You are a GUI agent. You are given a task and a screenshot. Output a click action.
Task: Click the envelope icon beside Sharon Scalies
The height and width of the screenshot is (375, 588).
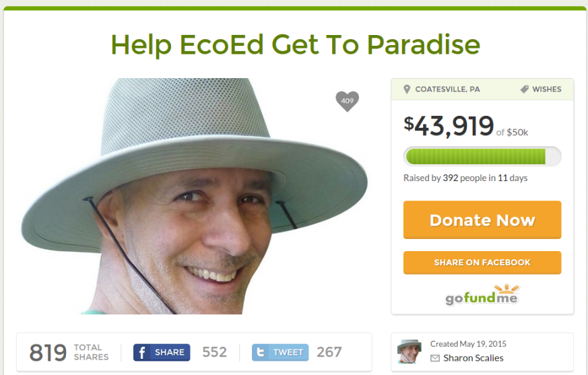coord(435,358)
